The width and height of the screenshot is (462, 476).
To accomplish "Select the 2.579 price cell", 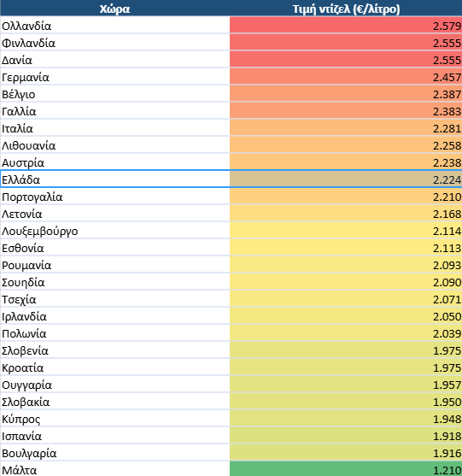I will 346,26.
